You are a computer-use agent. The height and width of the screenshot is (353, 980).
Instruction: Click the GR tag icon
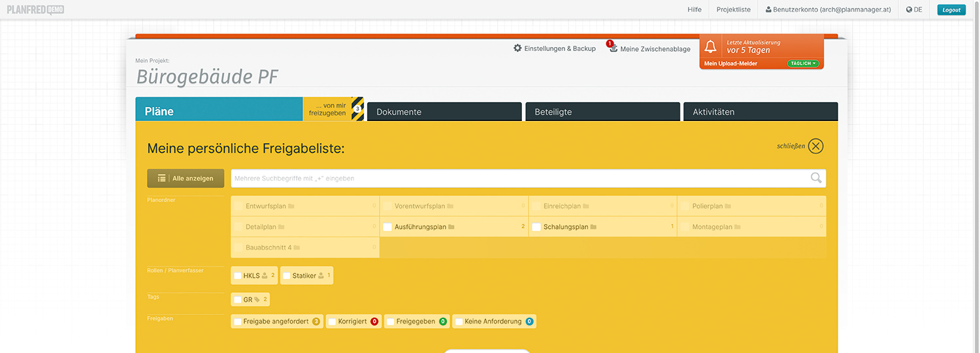pos(257,299)
